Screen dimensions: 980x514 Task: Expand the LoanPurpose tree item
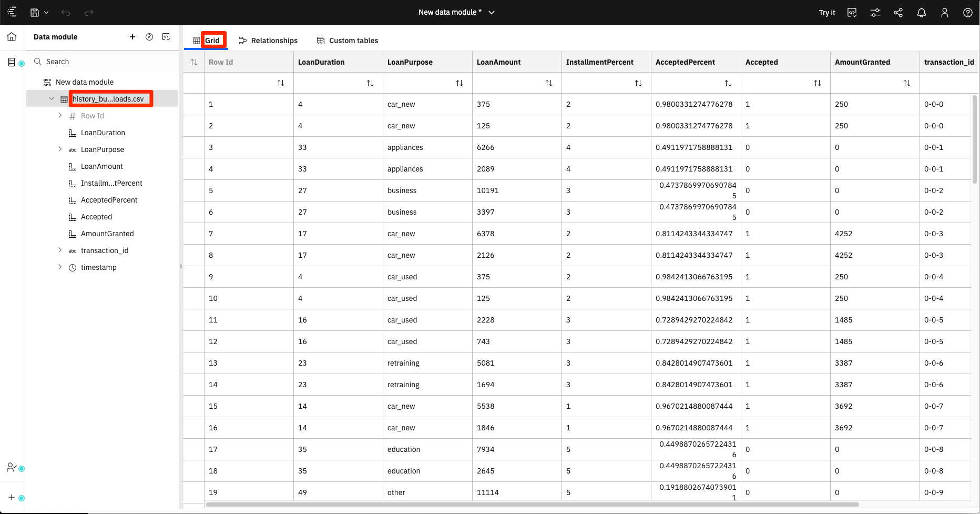pyautogui.click(x=60, y=149)
